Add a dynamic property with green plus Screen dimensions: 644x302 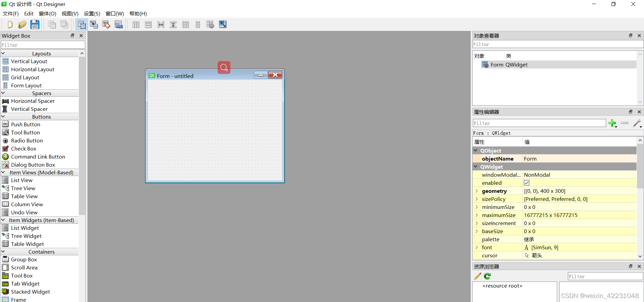[x=612, y=123]
